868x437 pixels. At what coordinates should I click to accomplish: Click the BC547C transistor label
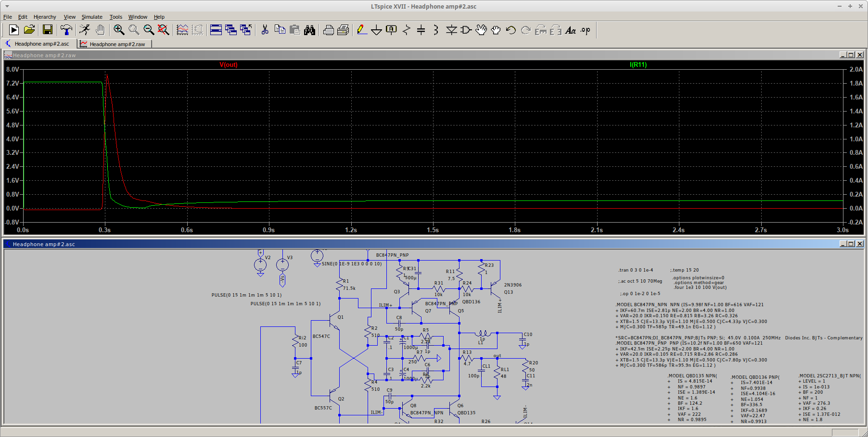pos(321,337)
